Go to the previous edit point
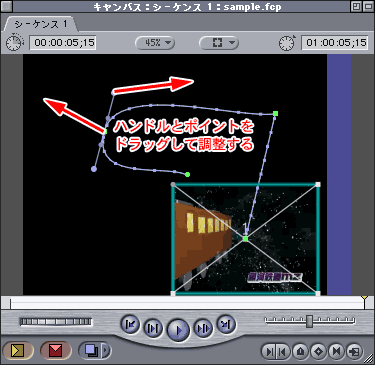This screenshot has height=365, width=375. click(x=130, y=324)
